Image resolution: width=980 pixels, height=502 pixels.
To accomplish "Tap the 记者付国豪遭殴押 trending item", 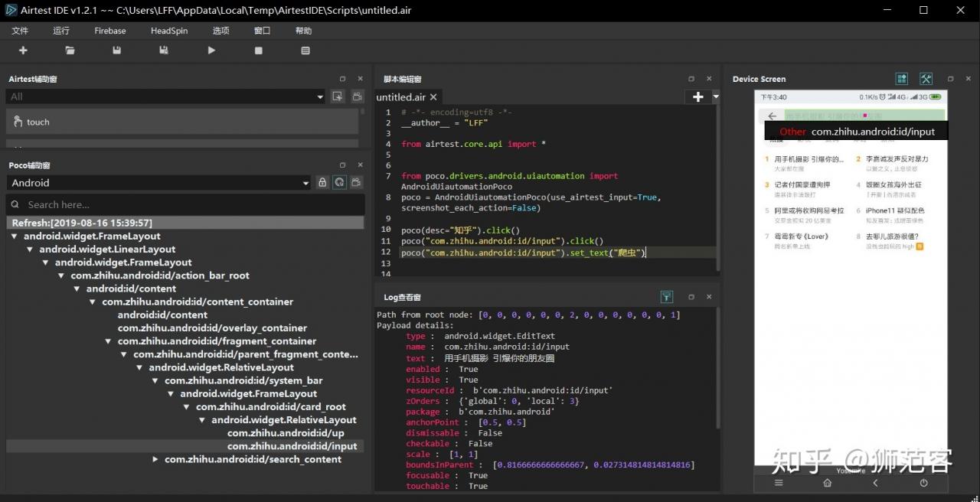I will click(x=802, y=184).
